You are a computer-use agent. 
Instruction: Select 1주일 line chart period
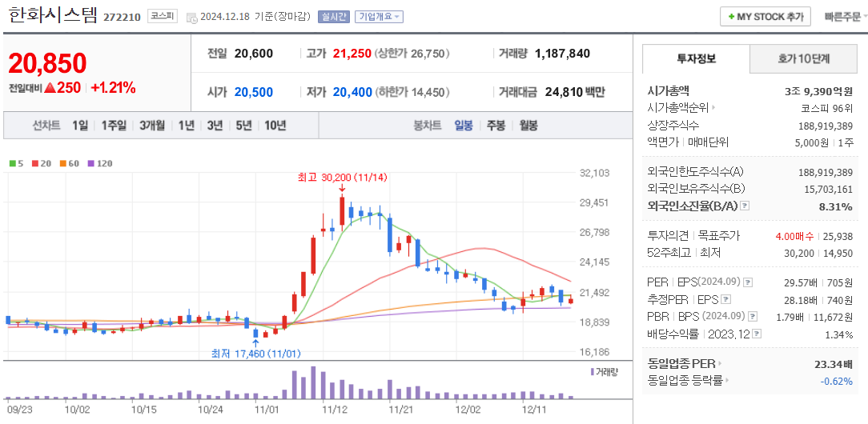click(x=114, y=126)
